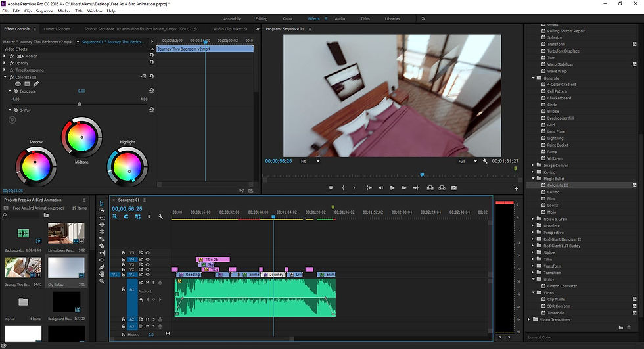The width and height of the screenshot is (644, 349).
Task: Add a marker in the Program Monitor
Action: [331, 187]
